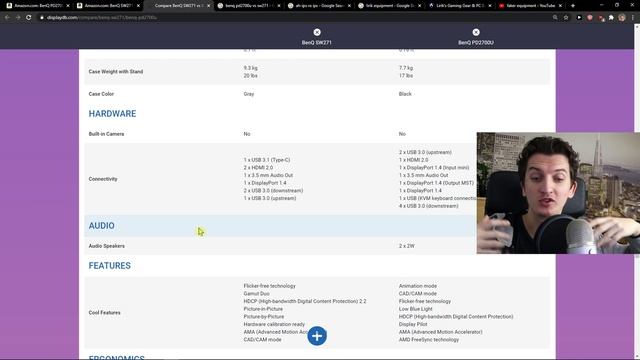Open the Chrome three-dot menu
This screenshot has height=360, width=640.
click(633, 18)
